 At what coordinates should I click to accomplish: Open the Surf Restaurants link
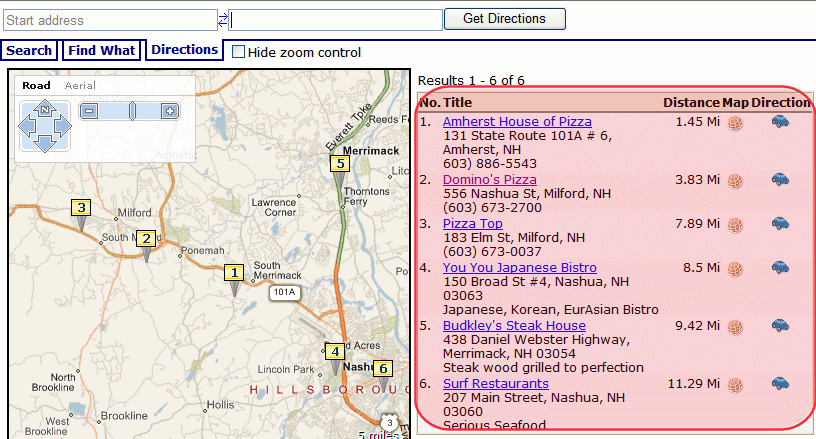coord(496,383)
